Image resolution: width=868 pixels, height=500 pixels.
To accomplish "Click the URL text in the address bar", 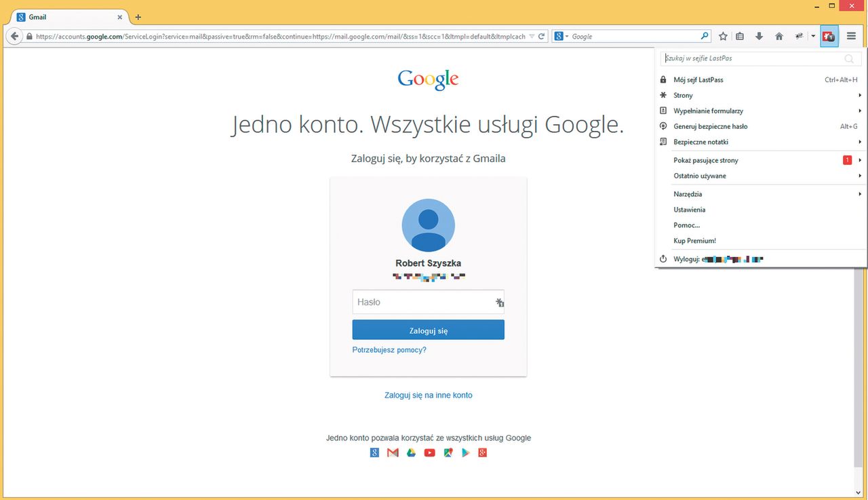I will click(x=280, y=37).
